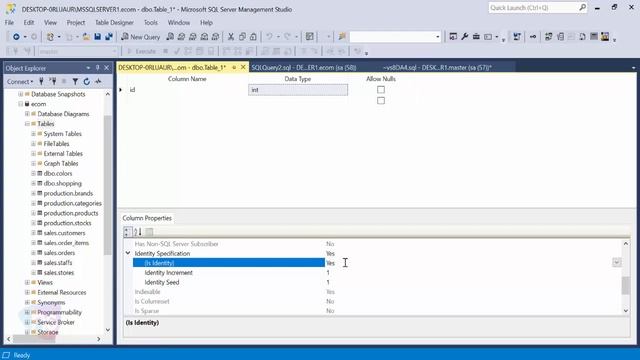
Task: Click the Identity Seed property row
Action: (376, 282)
